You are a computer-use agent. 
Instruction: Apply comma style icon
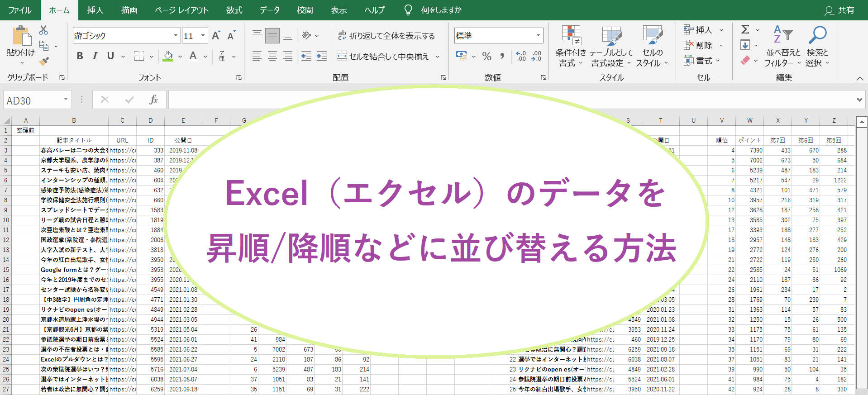[x=502, y=56]
